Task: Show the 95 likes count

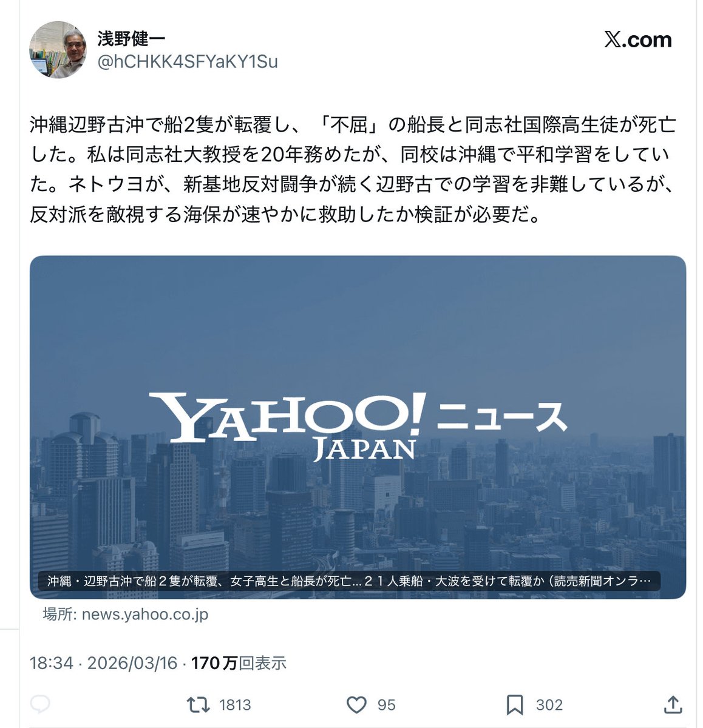Action: click(x=386, y=704)
